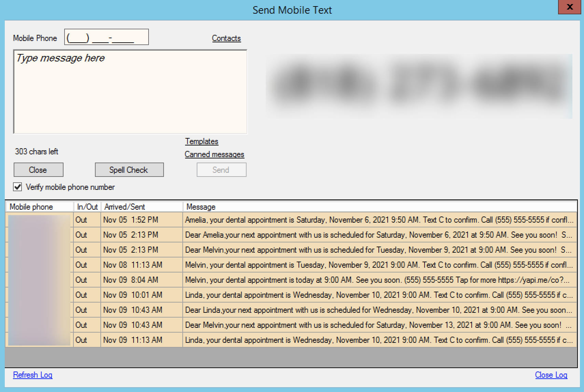Run Spell Check on the message
The width and height of the screenshot is (584, 392).
pos(129,170)
